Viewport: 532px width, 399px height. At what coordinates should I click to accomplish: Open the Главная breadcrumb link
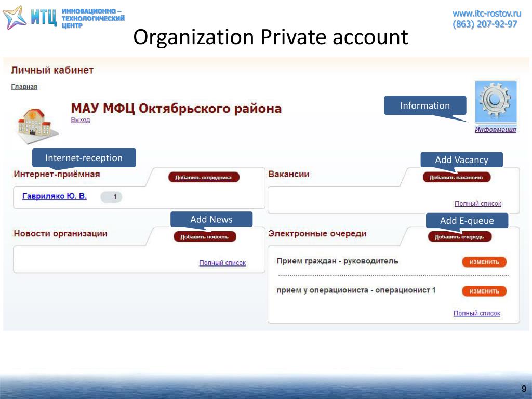24,87
